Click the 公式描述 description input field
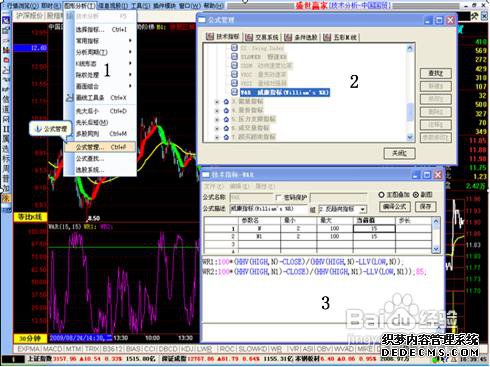The image size is (490, 367). tap(268, 209)
